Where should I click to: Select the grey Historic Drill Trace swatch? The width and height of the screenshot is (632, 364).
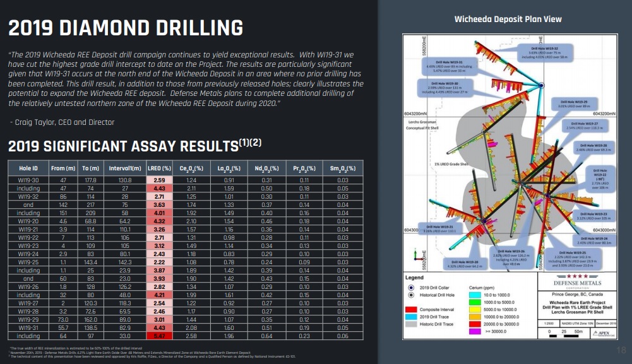click(411, 324)
